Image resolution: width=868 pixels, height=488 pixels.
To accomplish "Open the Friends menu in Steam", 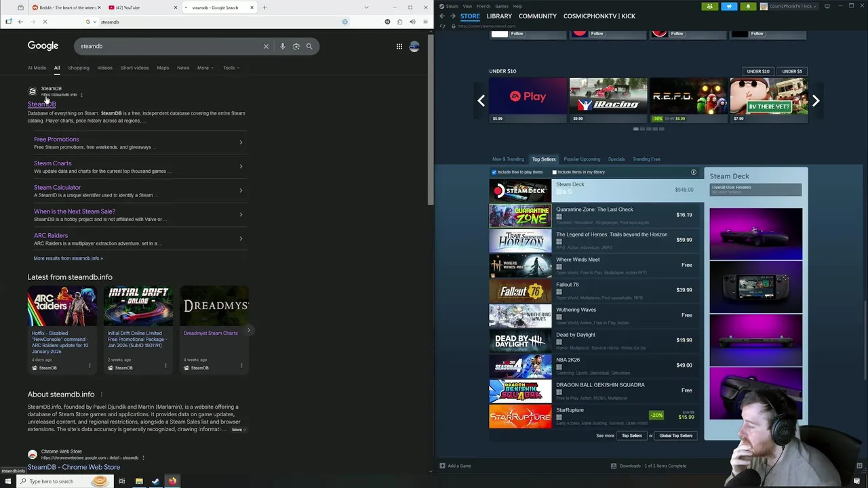I will [484, 6].
